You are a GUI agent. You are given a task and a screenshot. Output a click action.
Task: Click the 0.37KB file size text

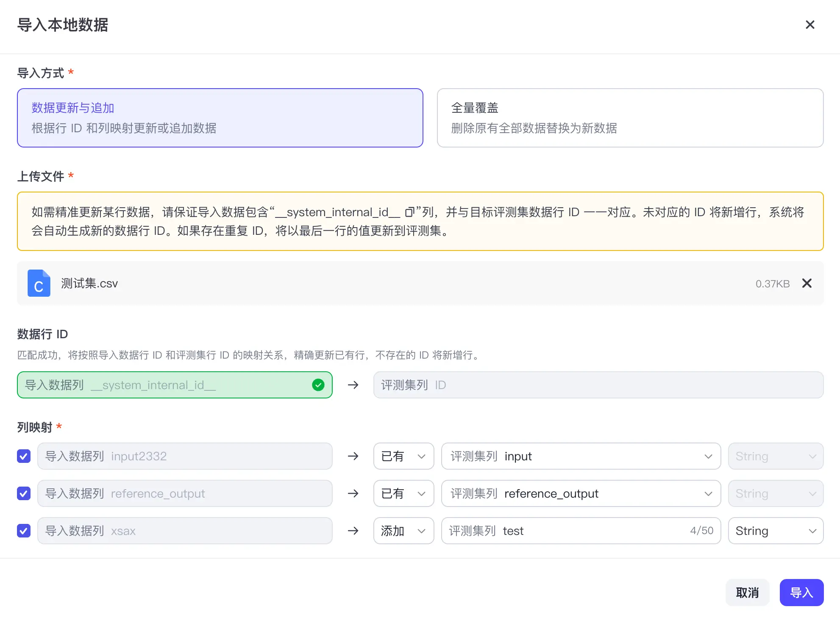pyautogui.click(x=773, y=284)
